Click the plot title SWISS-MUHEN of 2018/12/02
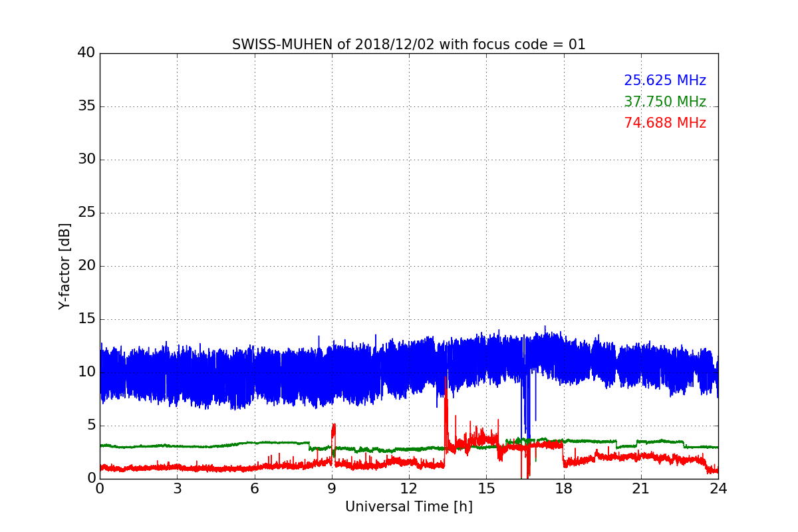Image resolution: width=798 pixels, height=532 pixels. (409, 45)
